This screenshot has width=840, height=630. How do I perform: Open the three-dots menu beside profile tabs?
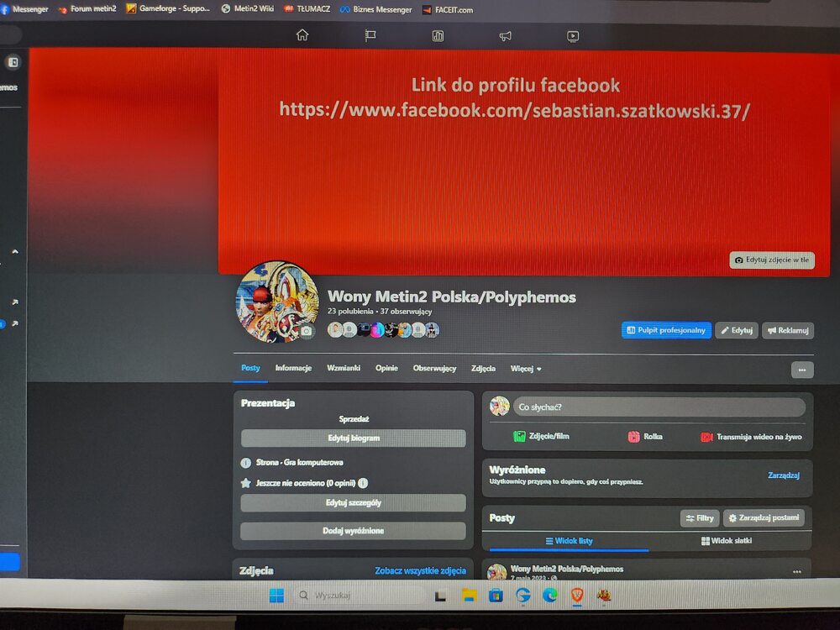(x=802, y=370)
